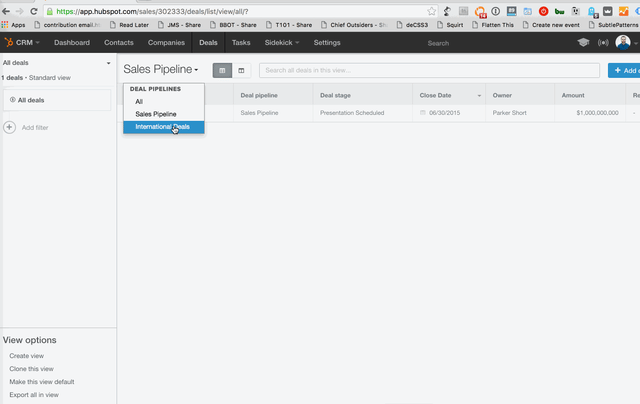Image resolution: width=640 pixels, height=404 pixels.
Task: Click the blue monitor extension icon
Action: [x=511, y=11]
